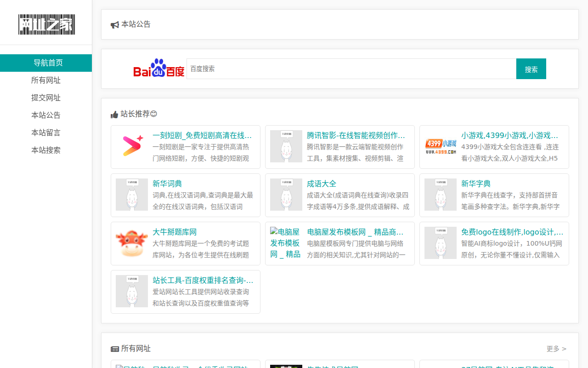Click the 所有网址 section heading text
Image resolution: width=588 pixels, height=368 pixels.
coord(136,349)
